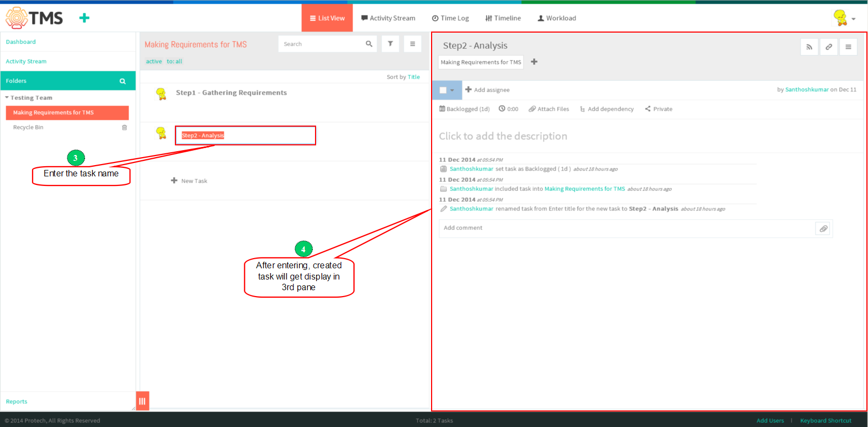Image resolution: width=868 pixels, height=427 pixels.
Task: Click the orange pane resize handle
Action: 142,401
